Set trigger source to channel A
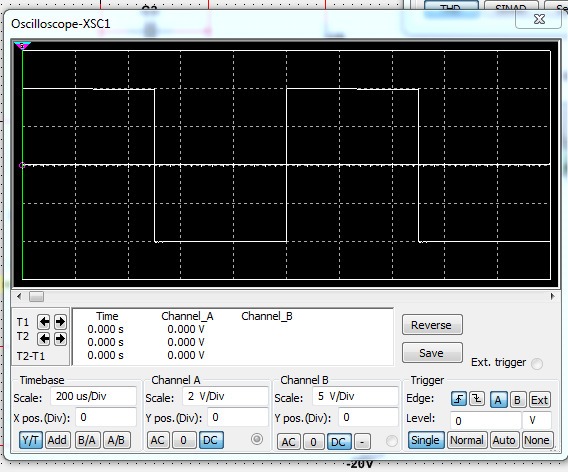The height and width of the screenshot is (472, 568). [498, 400]
